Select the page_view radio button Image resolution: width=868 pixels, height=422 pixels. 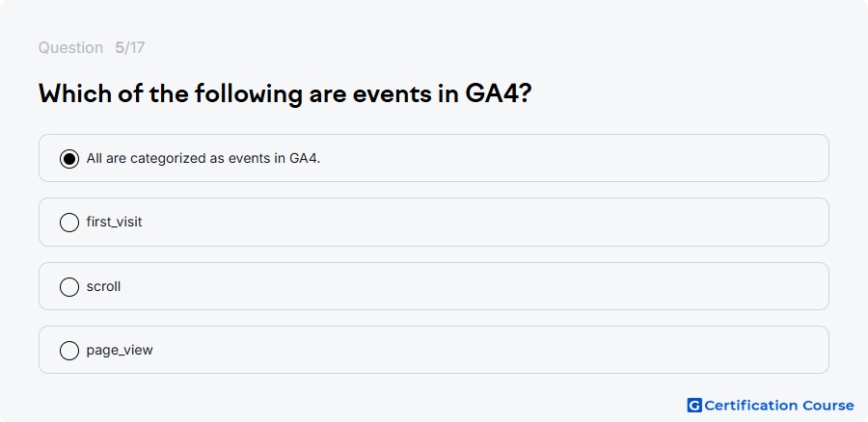[69, 350]
